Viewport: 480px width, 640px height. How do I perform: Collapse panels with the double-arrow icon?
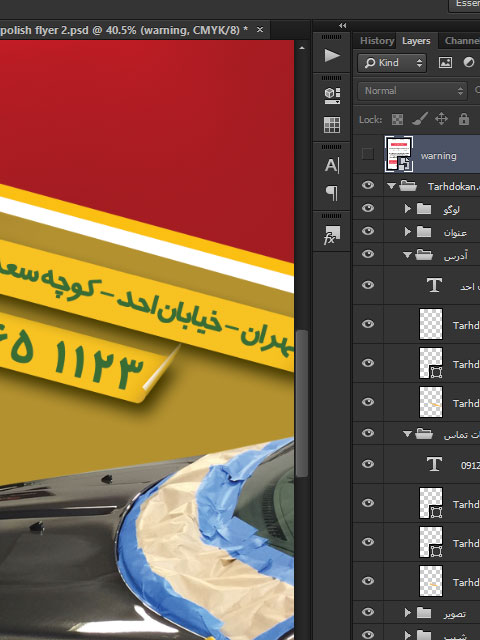tap(342, 26)
